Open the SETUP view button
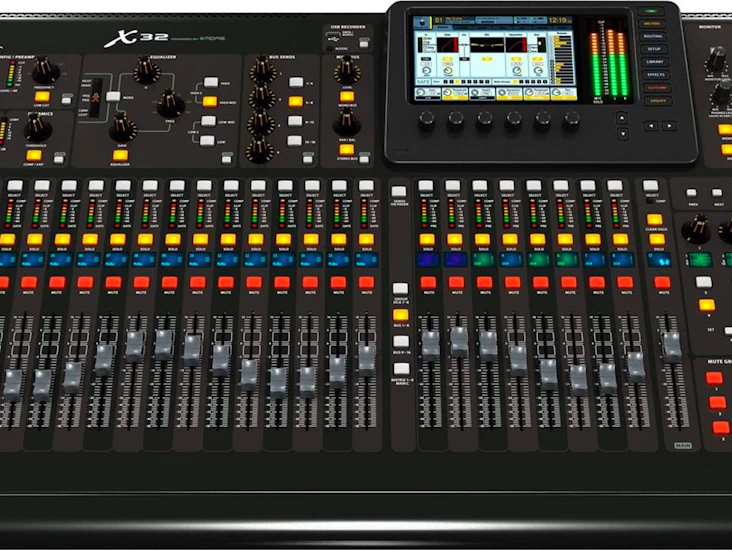732x550 pixels. [x=654, y=49]
